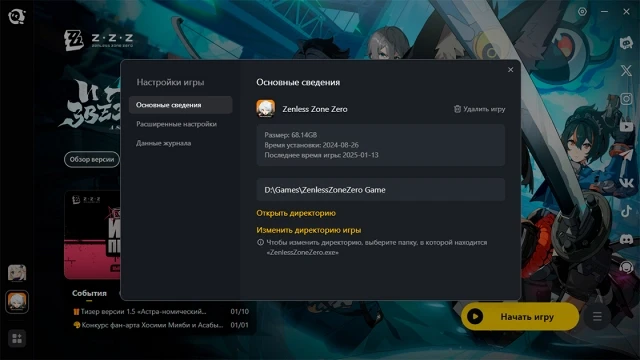Click the 01/10 date in the news list
The width and height of the screenshot is (640, 360).
tap(240, 311)
